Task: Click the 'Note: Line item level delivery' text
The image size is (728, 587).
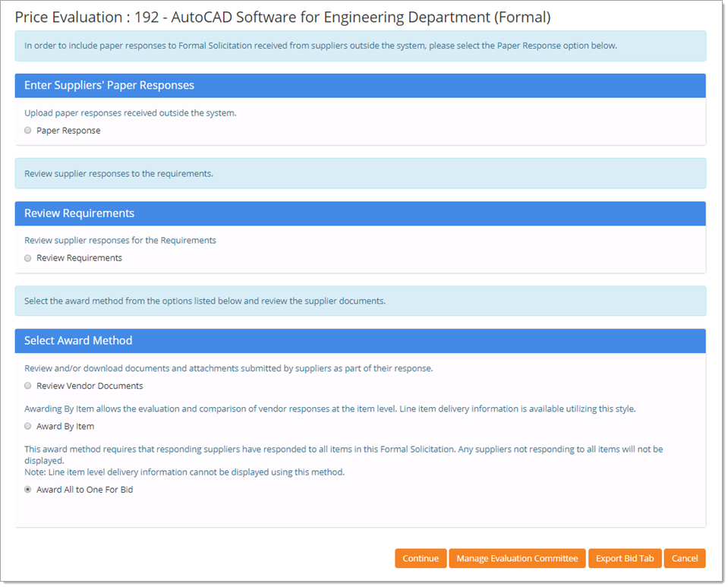Action: click(184, 472)
